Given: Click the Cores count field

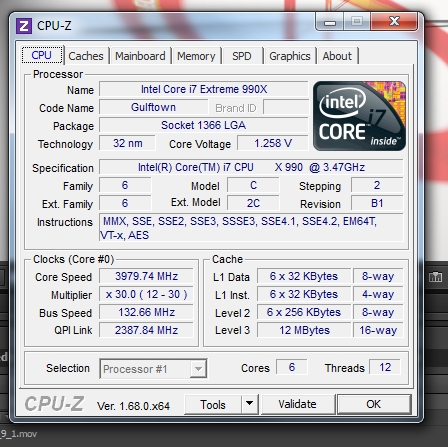Looking at the screenshot, I should tap(292, 367).
